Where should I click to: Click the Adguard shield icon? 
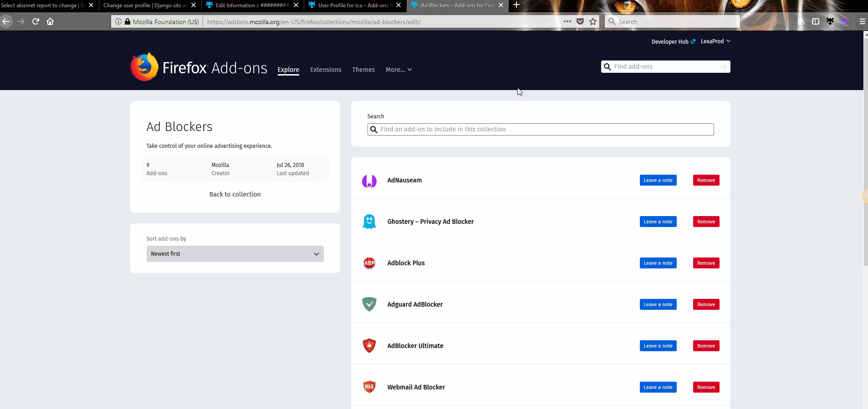369,304
